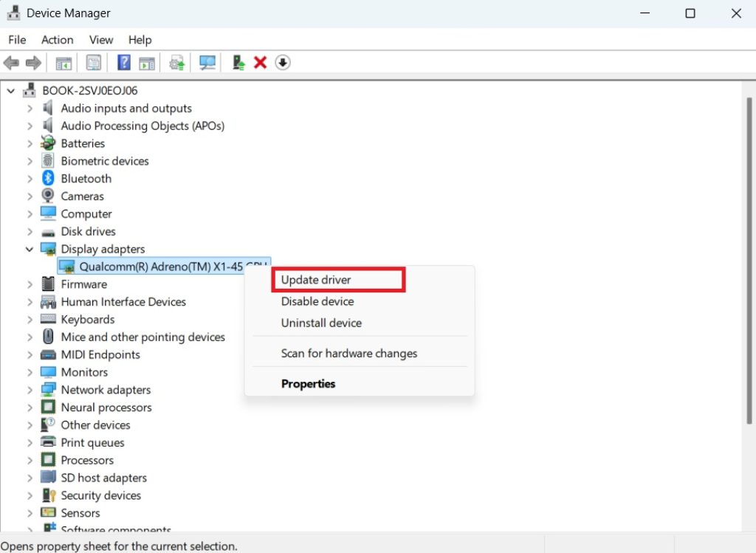The width and height of the screenshot is (756, 553).
Task: Expand the Processors chevron
Action: pos(30,461)
